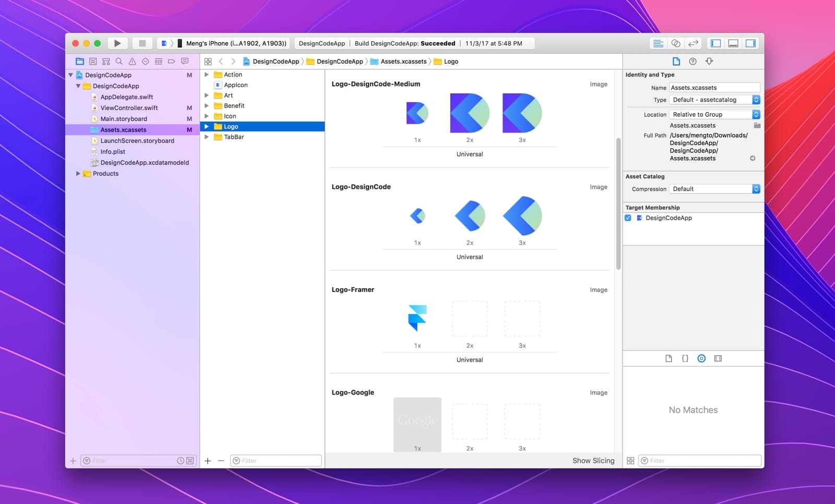
Task: Expand the Benefit asset folder
Action: click(x=207, y=106)
